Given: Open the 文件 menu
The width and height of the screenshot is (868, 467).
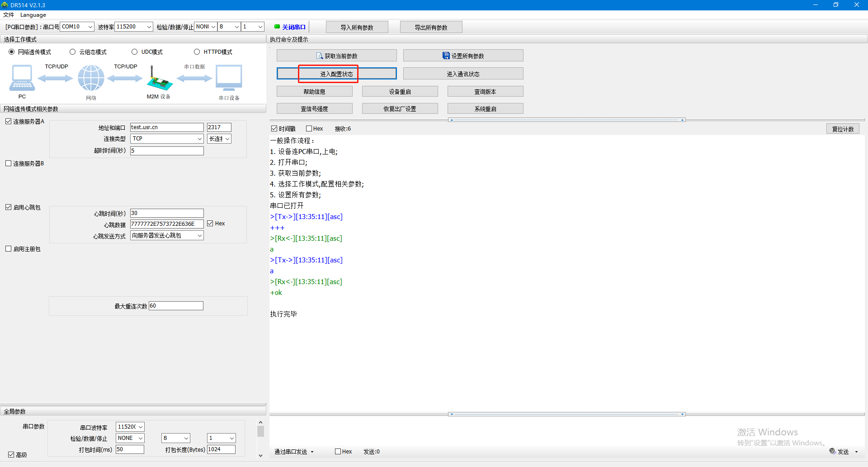Looking at the screenshot, I should pyautogui.click(x=9, y=15).
